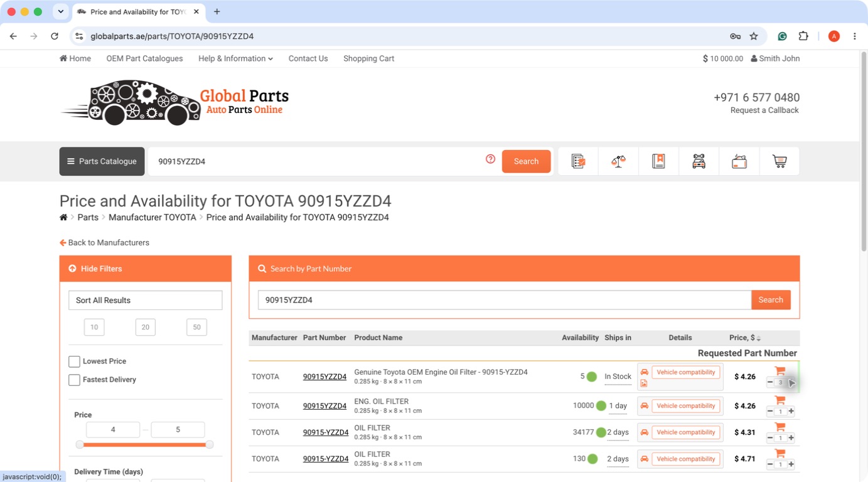Go back using the browser back arrow
The height and width of the screenshot is (482, 868).
pos(13,36)
